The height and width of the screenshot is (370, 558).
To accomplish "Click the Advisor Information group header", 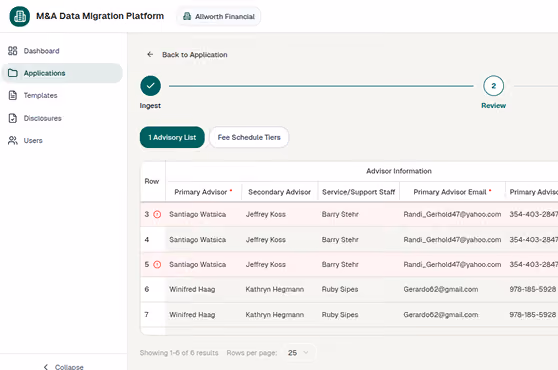I will click(399, 171).
